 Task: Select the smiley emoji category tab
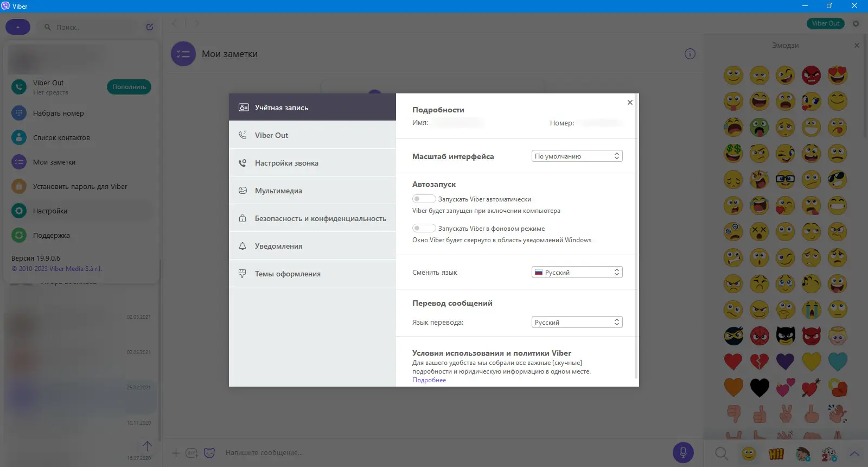[x=749, y=453]
